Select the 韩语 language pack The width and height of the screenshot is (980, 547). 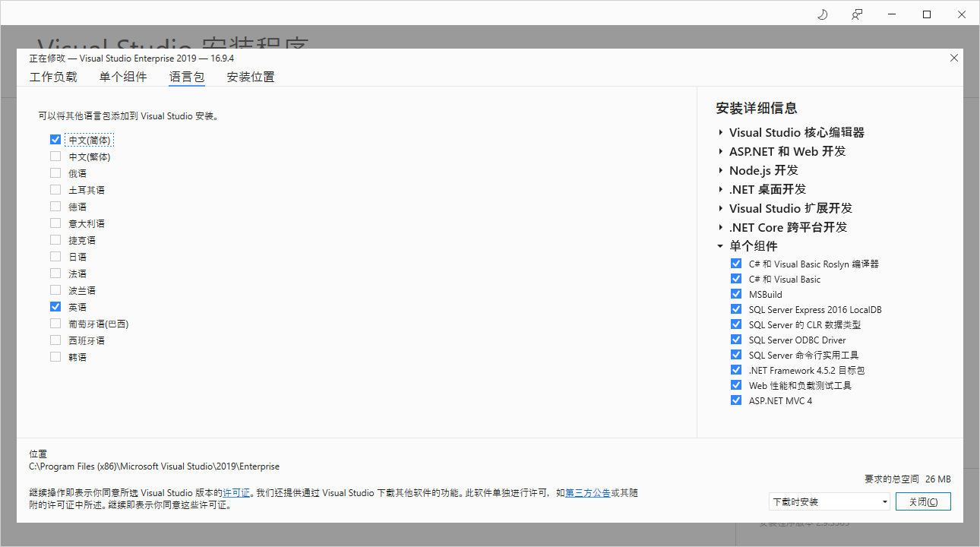click(55, 357)
